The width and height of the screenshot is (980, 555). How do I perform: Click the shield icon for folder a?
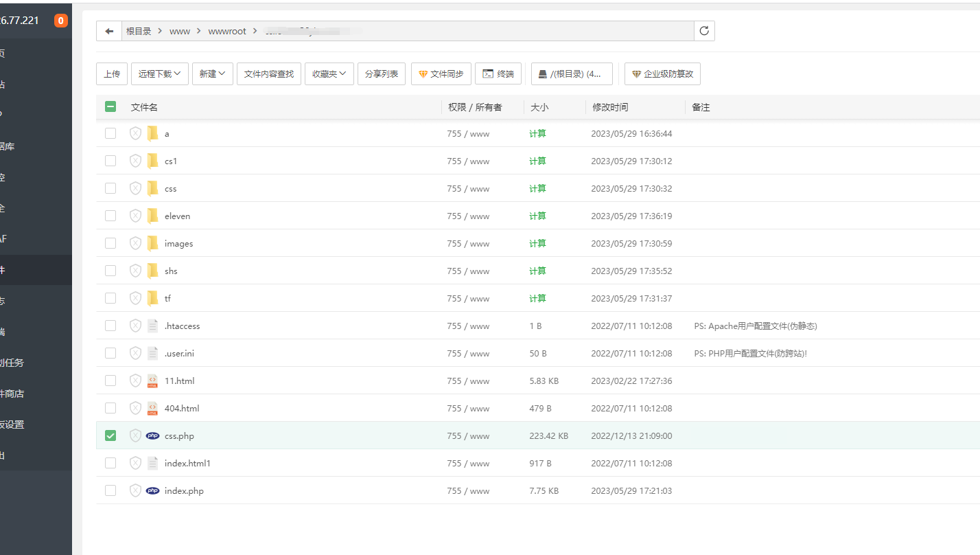pyautogui.click(x=135, y=133)
